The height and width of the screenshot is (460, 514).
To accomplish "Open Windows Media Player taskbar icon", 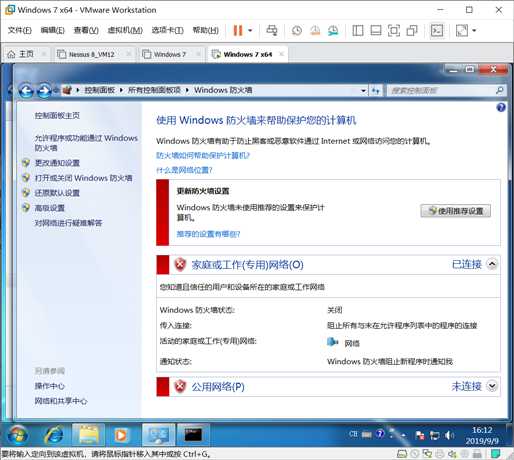I will click(121, 435).
